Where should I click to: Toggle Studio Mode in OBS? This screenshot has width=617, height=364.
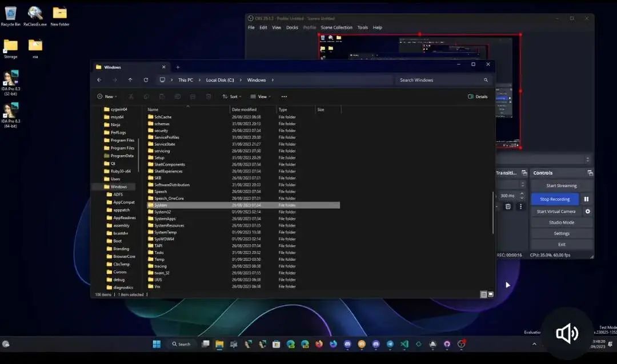coord(562,223)
